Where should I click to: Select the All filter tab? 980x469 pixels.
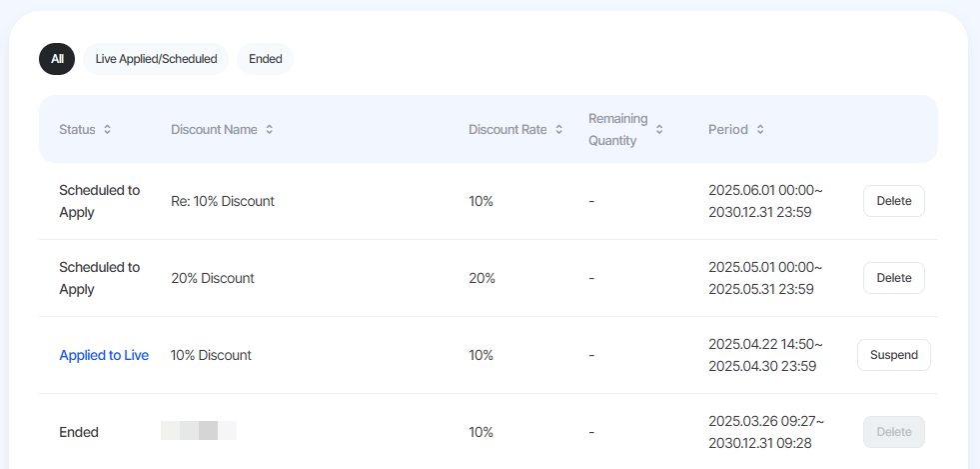[x=57, y=59]
